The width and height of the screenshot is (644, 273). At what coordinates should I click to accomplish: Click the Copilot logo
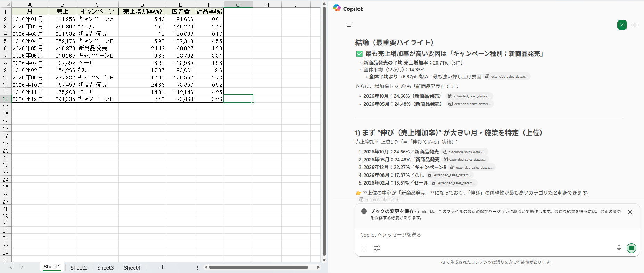(x=337, y=8)
